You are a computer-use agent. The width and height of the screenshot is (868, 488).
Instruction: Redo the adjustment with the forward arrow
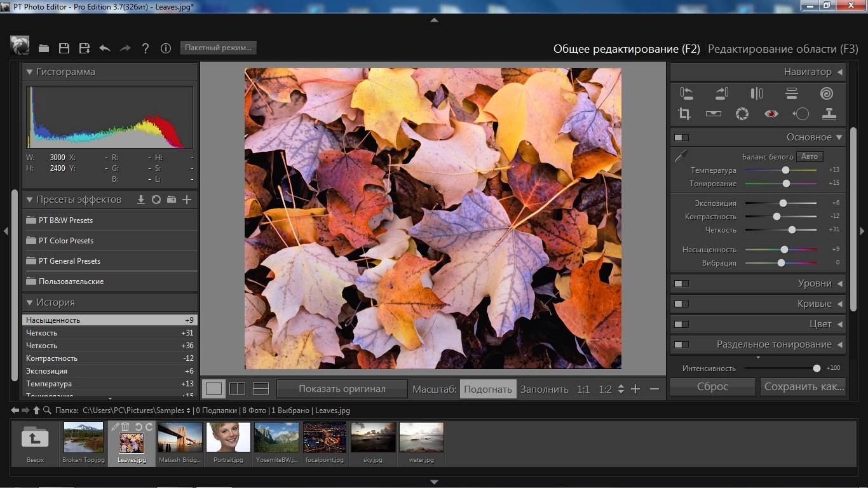pos(125,48)
